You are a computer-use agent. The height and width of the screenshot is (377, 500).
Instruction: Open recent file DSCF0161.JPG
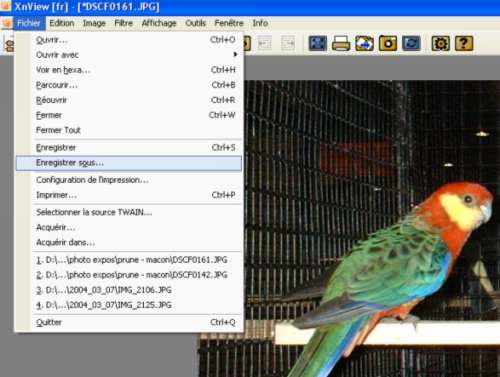(x=129, y=260)
